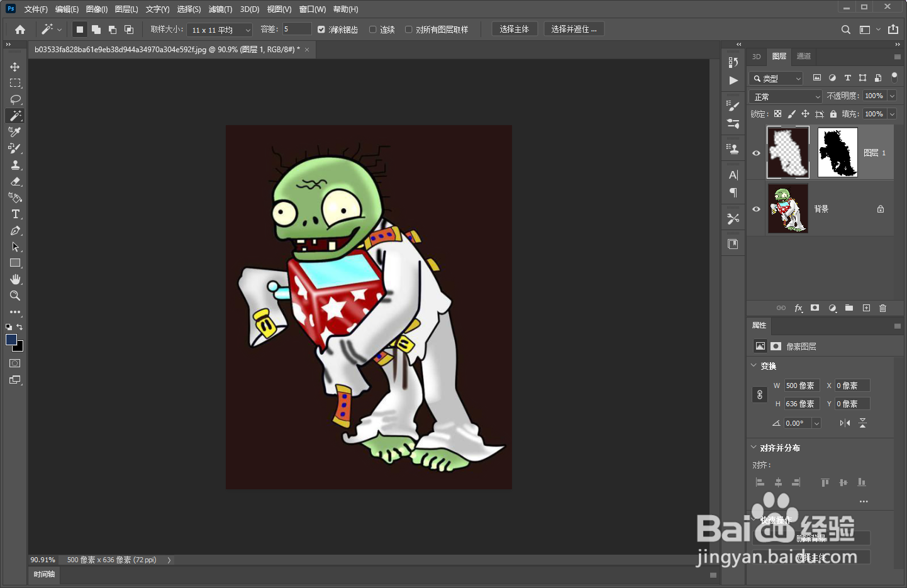
Task: Open the Sample Size dropdown
Action: [x=220, y=30]
